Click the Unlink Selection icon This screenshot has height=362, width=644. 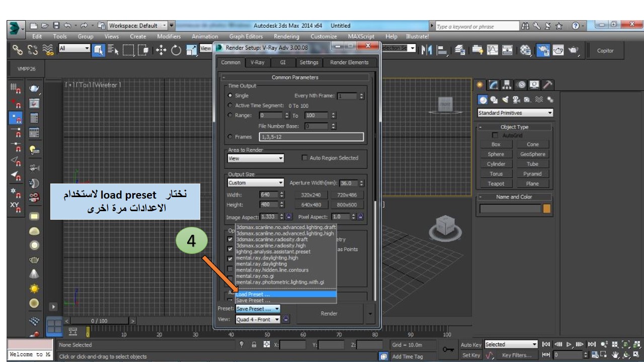pyautogui.click(x=34, y=50)
